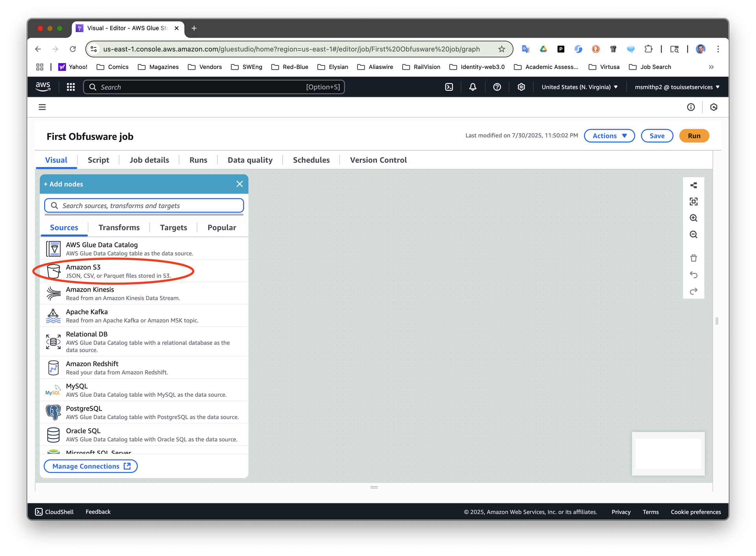Reload the browser page
The width and height of the screenshot is (756, 556).
(x=73, y=49)
